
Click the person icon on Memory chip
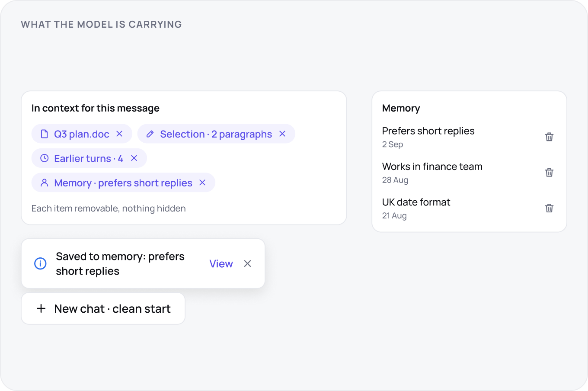[44, 183]
